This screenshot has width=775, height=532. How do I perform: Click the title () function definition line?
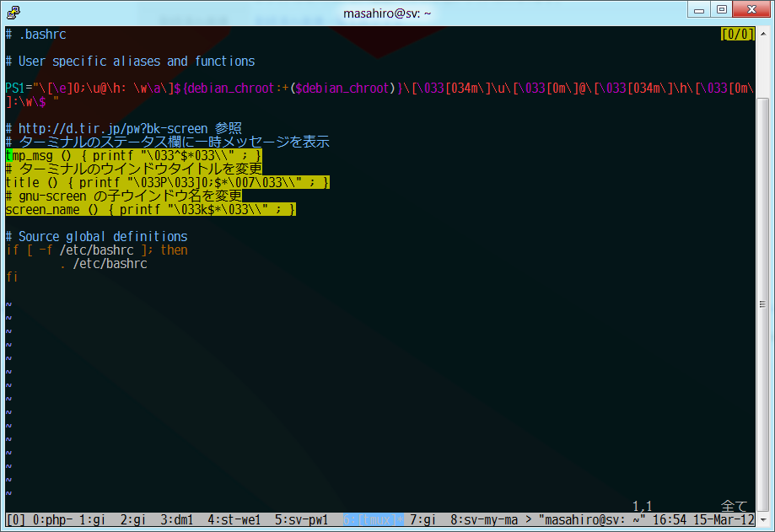click(167, 182)
